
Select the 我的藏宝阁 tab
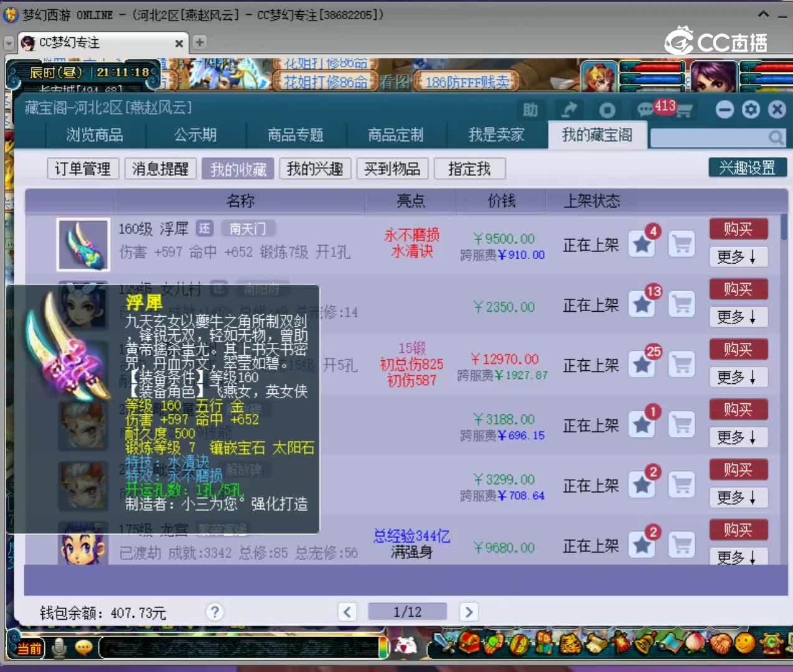[598, 135]
